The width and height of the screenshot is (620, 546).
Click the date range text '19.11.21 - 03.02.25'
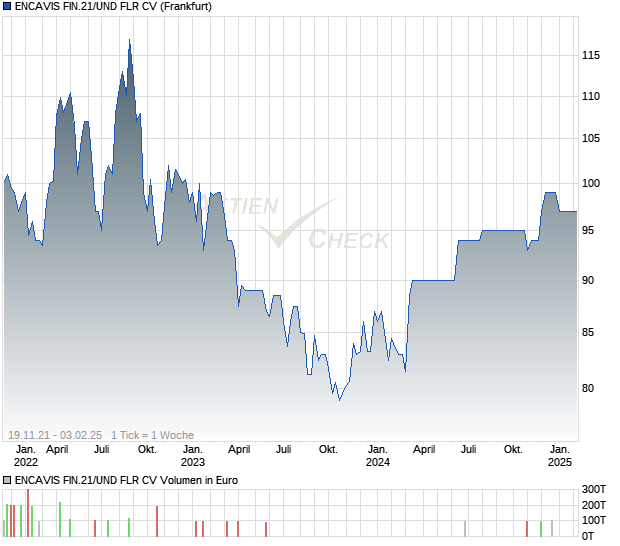[55, 435]
